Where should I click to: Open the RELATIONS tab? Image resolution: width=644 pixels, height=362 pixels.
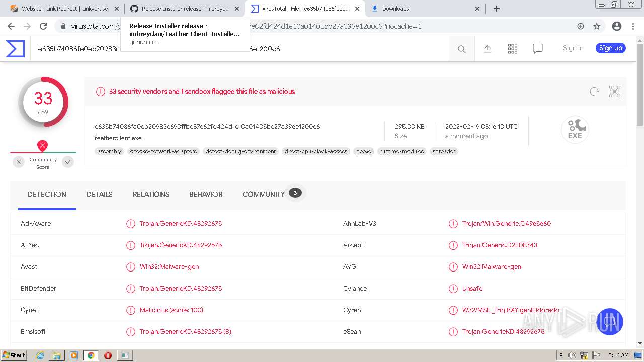pyautogui.click(x=151, y=194)
